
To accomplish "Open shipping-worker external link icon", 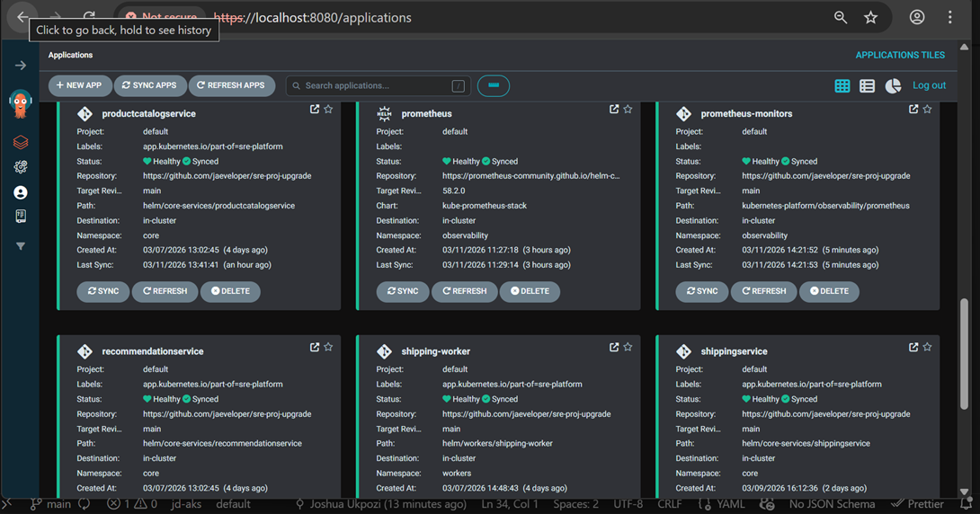I will coord(614,347).
